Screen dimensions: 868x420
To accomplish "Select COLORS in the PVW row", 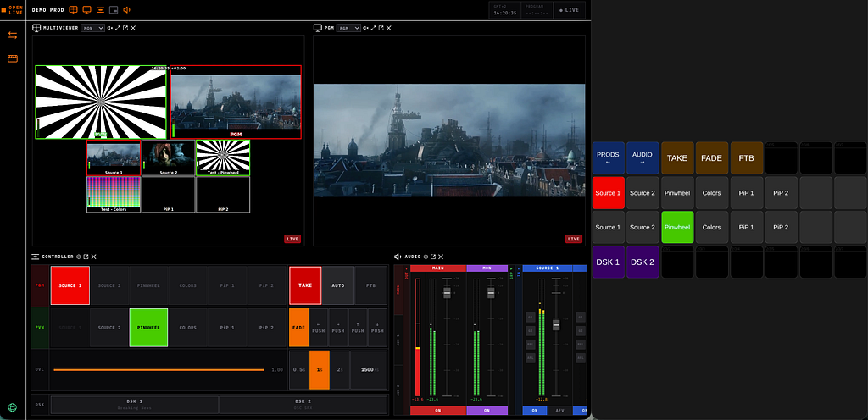I will pyautogui.click(x=187, y=328).
